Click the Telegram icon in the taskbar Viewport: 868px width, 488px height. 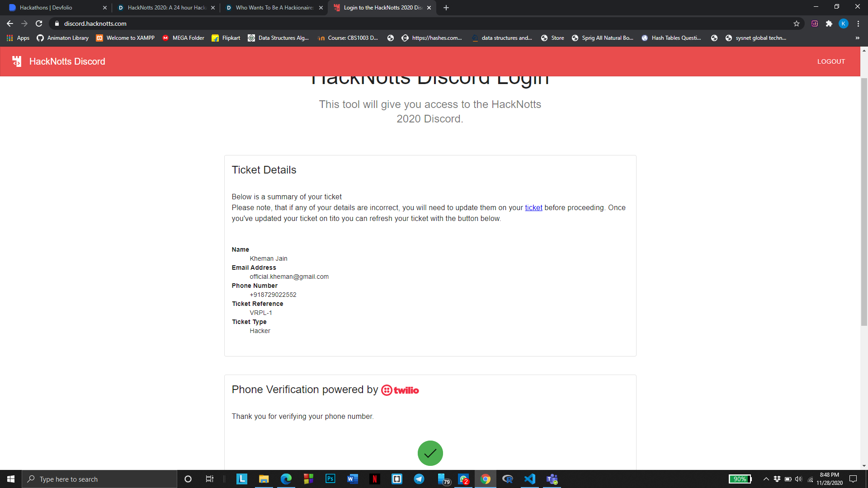[419, 479]
